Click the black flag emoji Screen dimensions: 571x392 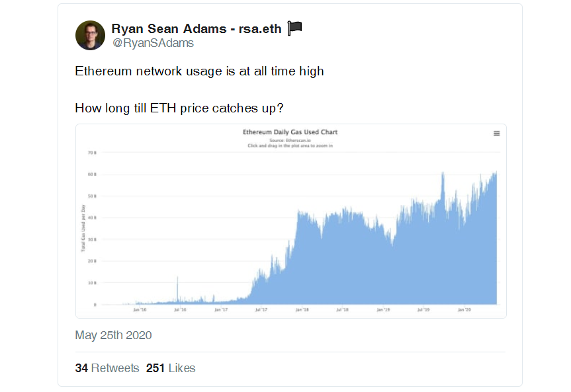294,28
